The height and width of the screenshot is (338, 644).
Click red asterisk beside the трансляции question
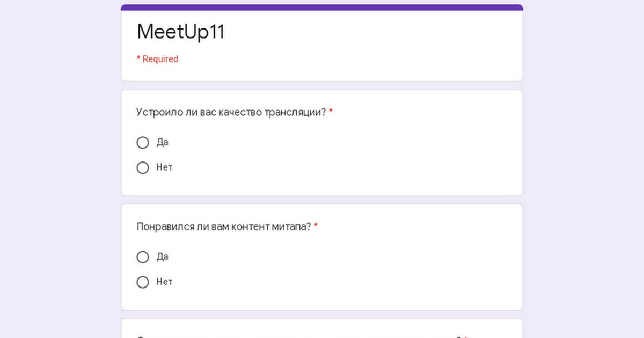331,112
